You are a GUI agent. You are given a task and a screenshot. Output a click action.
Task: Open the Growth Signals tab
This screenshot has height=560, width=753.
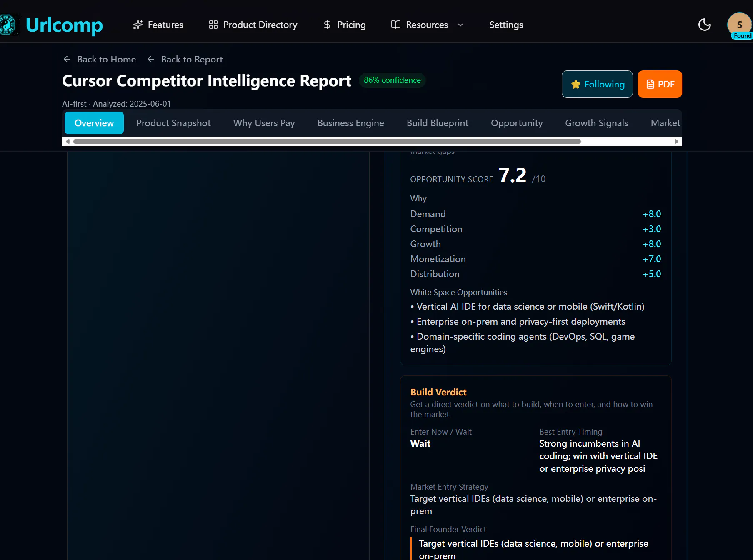pos(597,123)
